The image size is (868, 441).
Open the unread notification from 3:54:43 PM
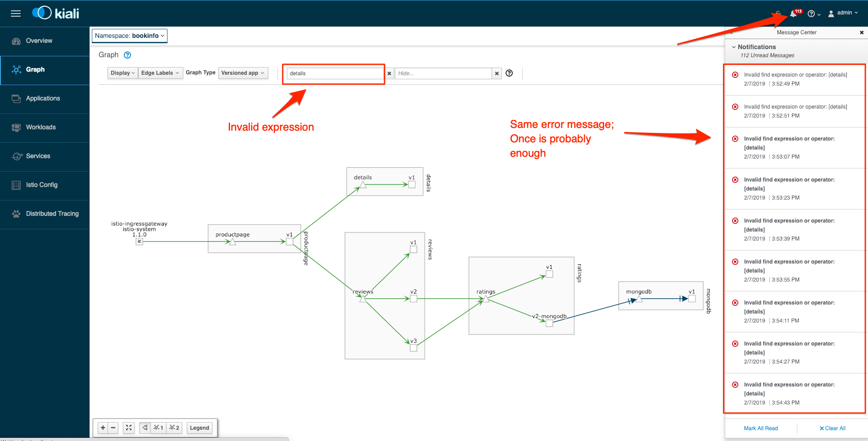pyautogui.click(x=795, y=393)
